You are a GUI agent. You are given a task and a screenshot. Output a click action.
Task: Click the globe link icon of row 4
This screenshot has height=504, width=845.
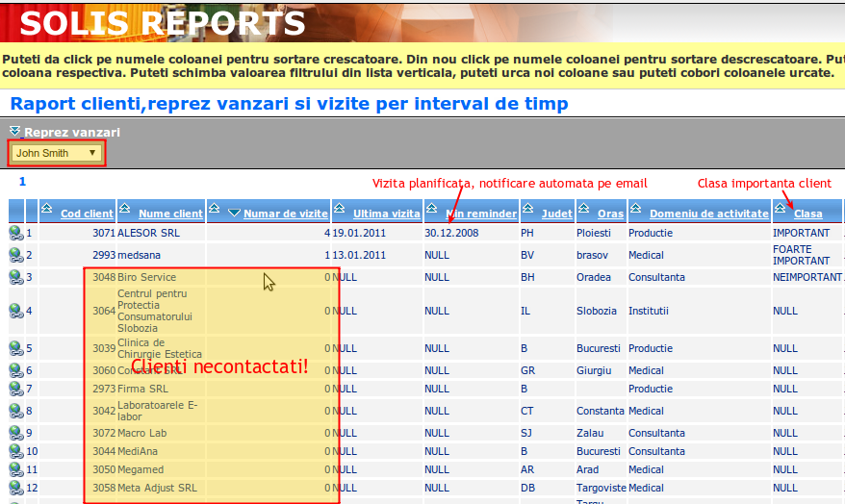tap(16, 311)
